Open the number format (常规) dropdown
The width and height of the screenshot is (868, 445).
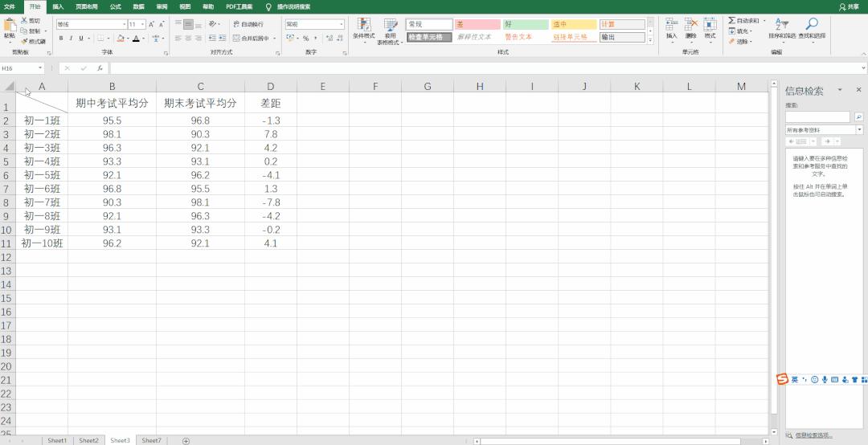coord(342,24)
